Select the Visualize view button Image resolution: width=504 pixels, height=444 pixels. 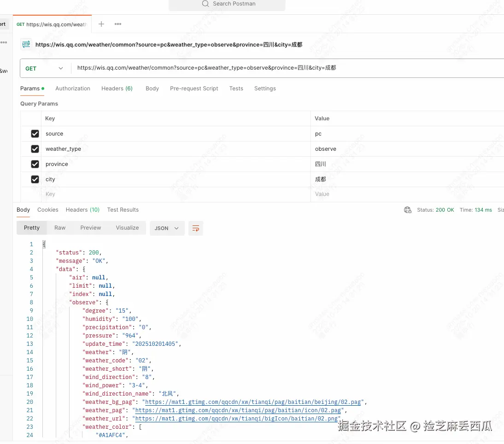(127, 228)
